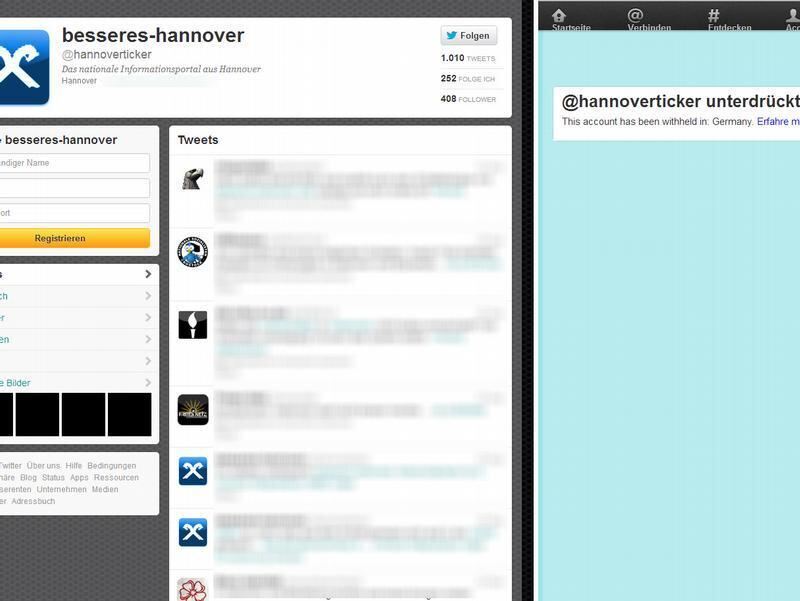Screen dimensions: 800x601
Task: Open the flower avatar at bottom of Tweets
Action: (x=193, y=589)
